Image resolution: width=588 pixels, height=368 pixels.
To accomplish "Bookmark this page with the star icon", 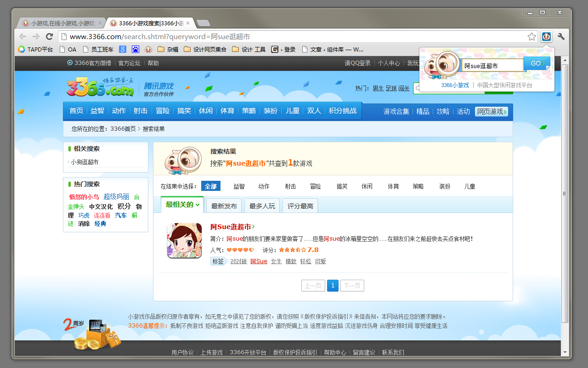I will (x=531, y=37).
